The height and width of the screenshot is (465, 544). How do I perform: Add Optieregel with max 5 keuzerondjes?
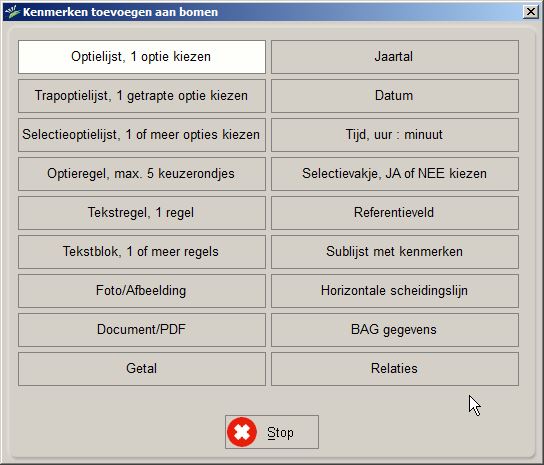click(x=142, y=174)
